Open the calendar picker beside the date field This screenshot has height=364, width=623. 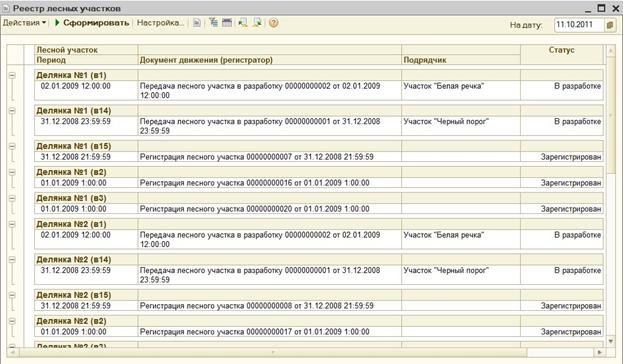tap(610, 25)
